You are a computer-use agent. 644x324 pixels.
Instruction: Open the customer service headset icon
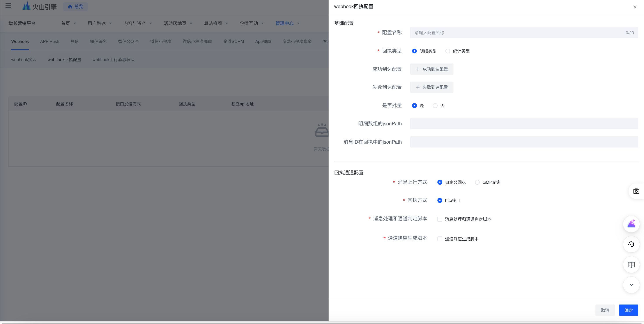point(631,244)
